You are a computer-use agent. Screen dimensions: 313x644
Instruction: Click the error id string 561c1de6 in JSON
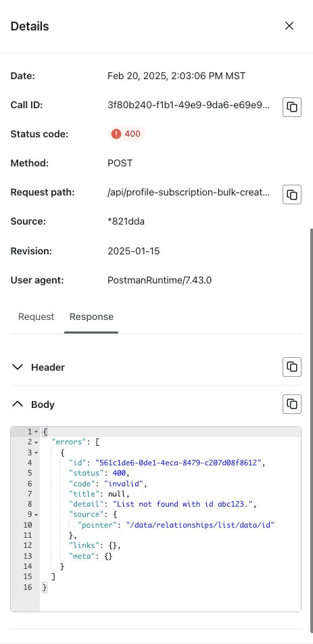pyautogui.click(x=178, y=463)
